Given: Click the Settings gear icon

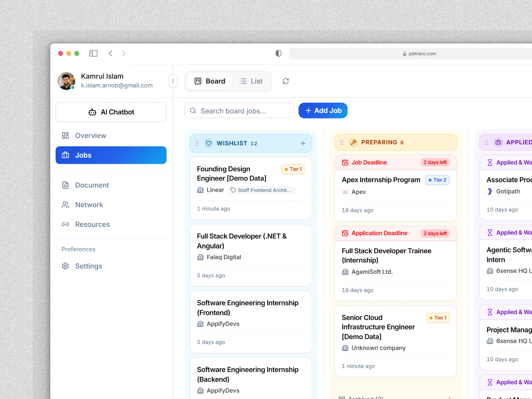Looking at the screenshot, I should [x=65, y=266].
